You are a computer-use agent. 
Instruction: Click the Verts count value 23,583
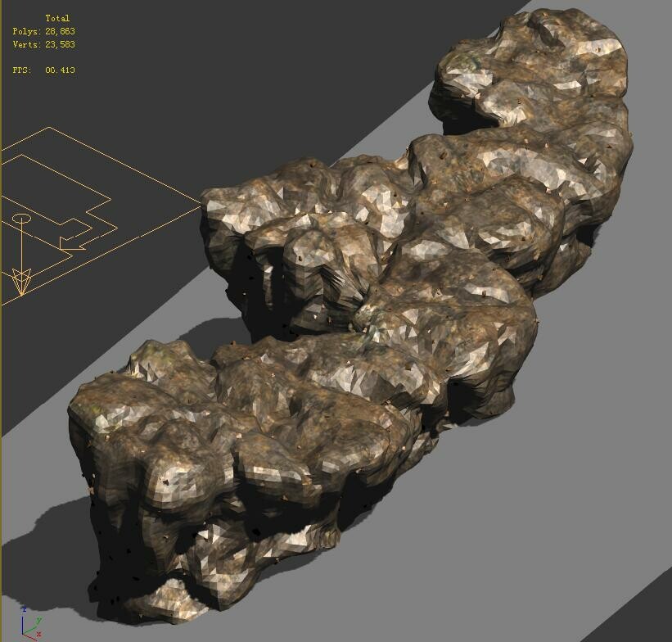(60, 44)
